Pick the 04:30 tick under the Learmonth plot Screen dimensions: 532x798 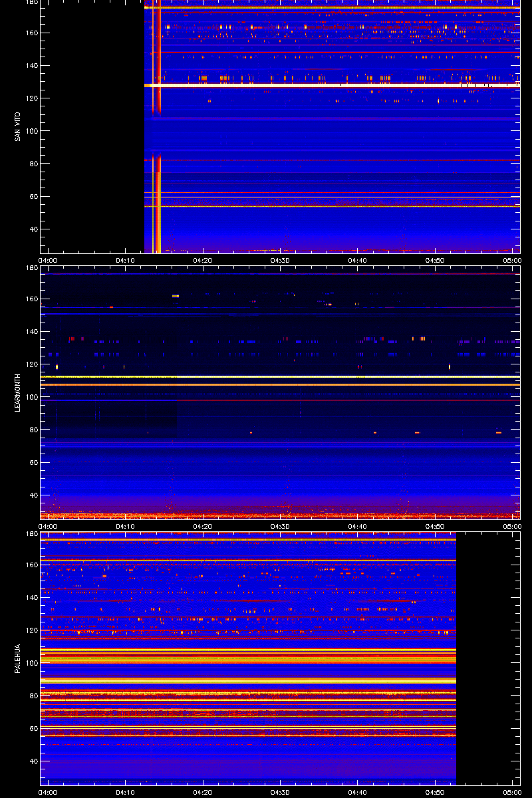280,527
